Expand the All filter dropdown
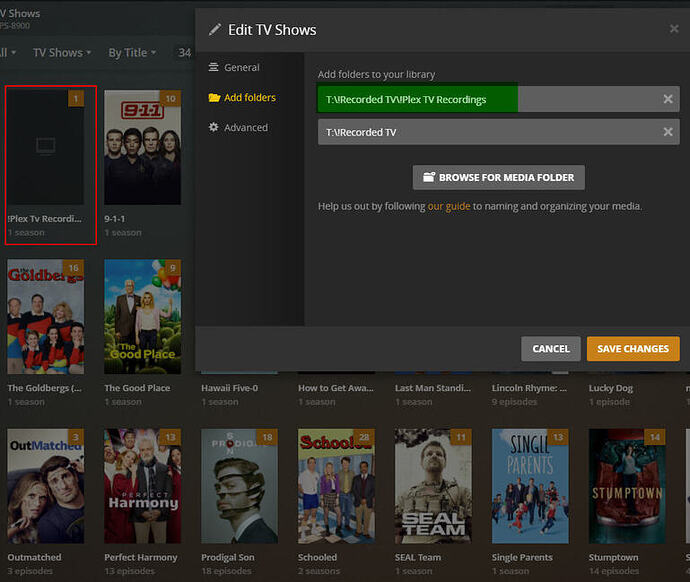690x582 pixels. (x=8, y=53)
